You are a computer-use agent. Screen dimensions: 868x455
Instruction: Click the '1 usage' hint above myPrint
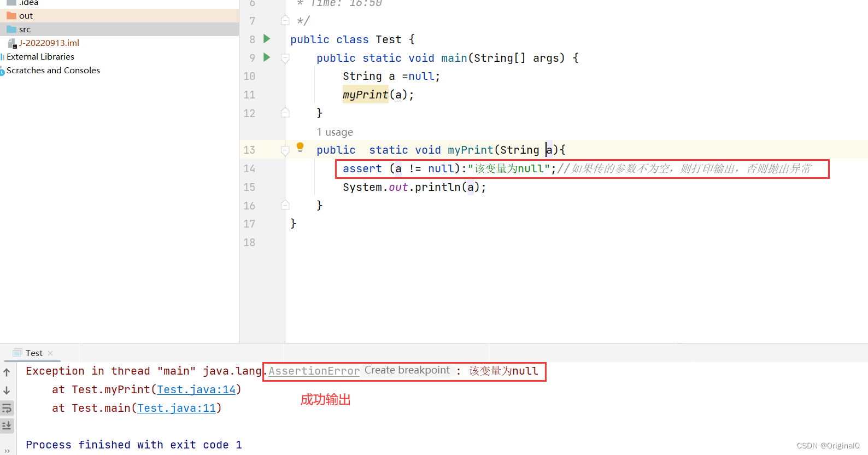pos(335,132)
